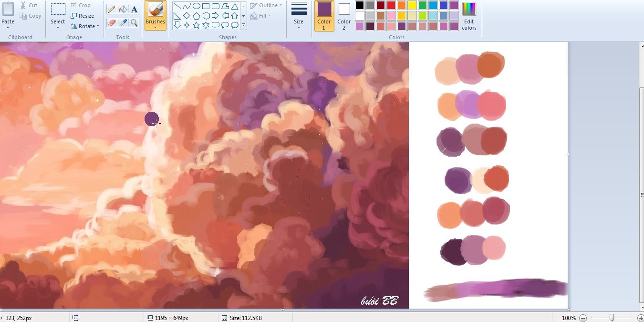The width and height of the screenshot is (644, 322).
Task: Choose the Polygon shape
Action: point(225,6)
